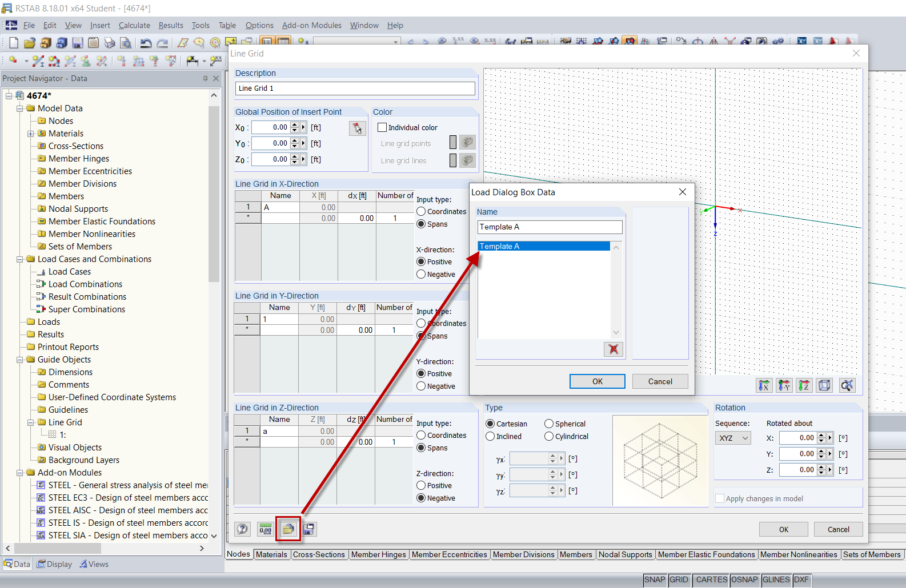Select Coordinates input type for X-Direction
906x588 pixels.
point(421,211)
